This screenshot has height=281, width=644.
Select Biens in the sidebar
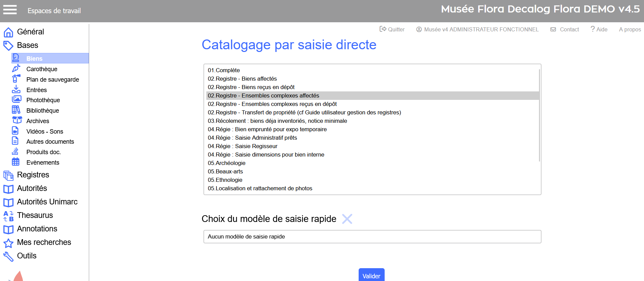pyautogui.click(x=34, y=58)
